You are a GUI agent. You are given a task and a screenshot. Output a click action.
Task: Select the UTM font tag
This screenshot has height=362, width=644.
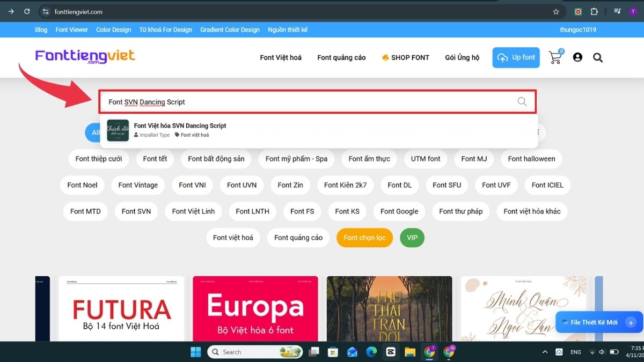tap(426, 159)
